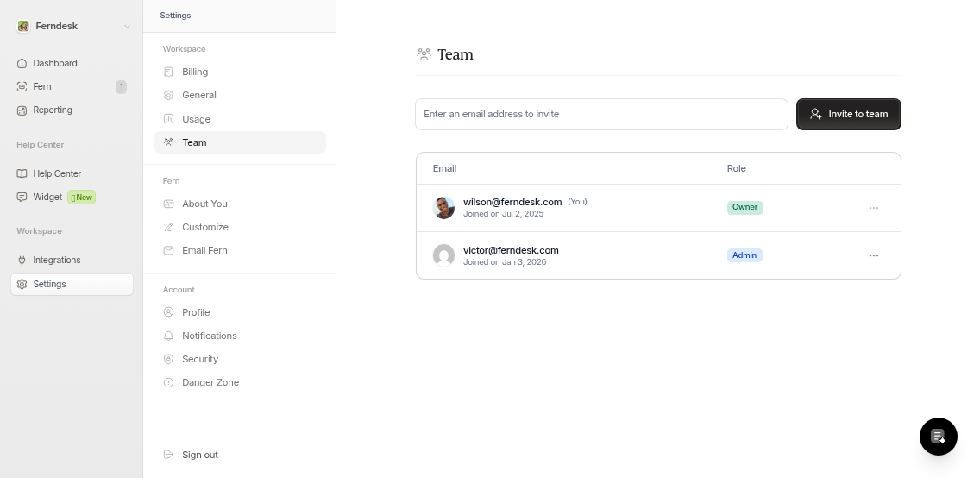This screenshot has height=478, width=980.
Task: Click the Email column header
Action: point(444,169)
